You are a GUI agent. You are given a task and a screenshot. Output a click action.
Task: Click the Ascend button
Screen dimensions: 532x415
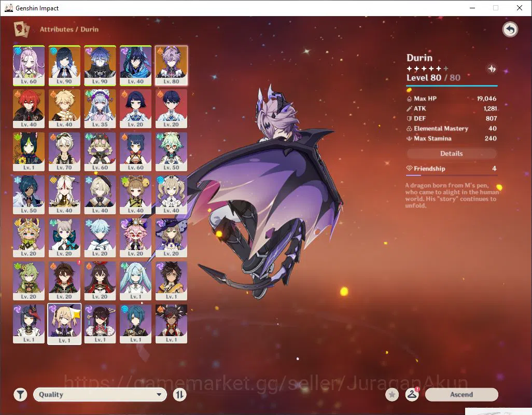[461, 394]
